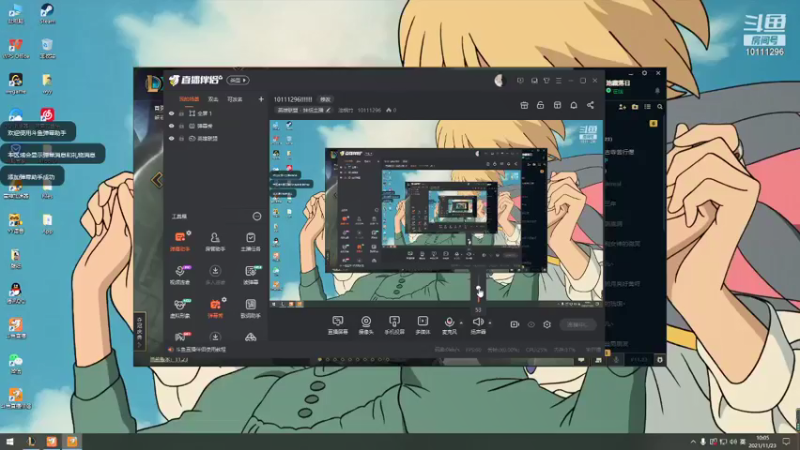
Task: Toggle lock on the second source row
Action: point(181,126)
